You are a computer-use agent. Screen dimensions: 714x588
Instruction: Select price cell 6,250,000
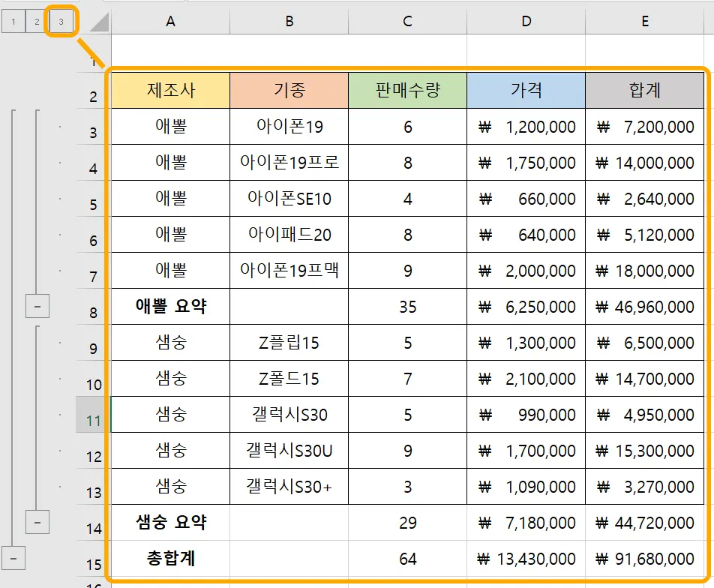tap(526, 307)
